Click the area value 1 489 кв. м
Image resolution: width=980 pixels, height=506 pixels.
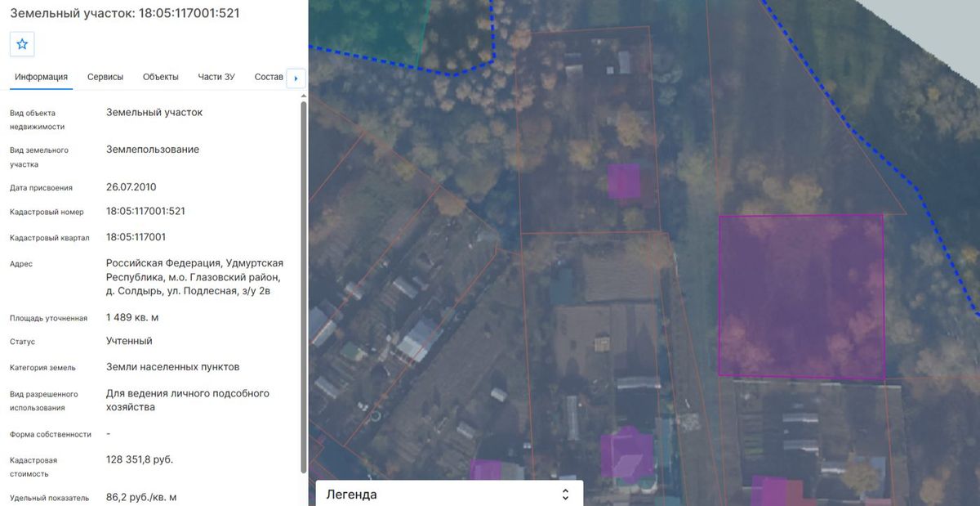tap(132, 316)
